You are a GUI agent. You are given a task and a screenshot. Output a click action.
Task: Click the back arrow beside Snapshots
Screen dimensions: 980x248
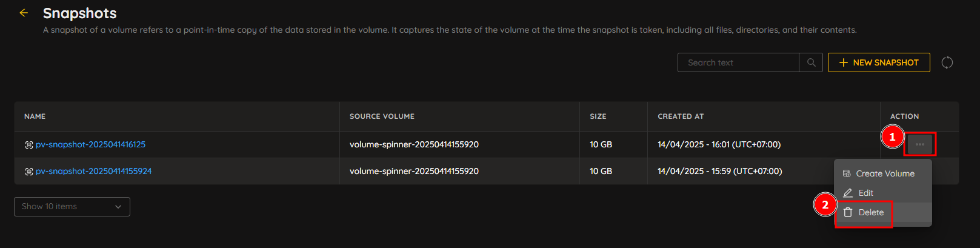(24, 13)
